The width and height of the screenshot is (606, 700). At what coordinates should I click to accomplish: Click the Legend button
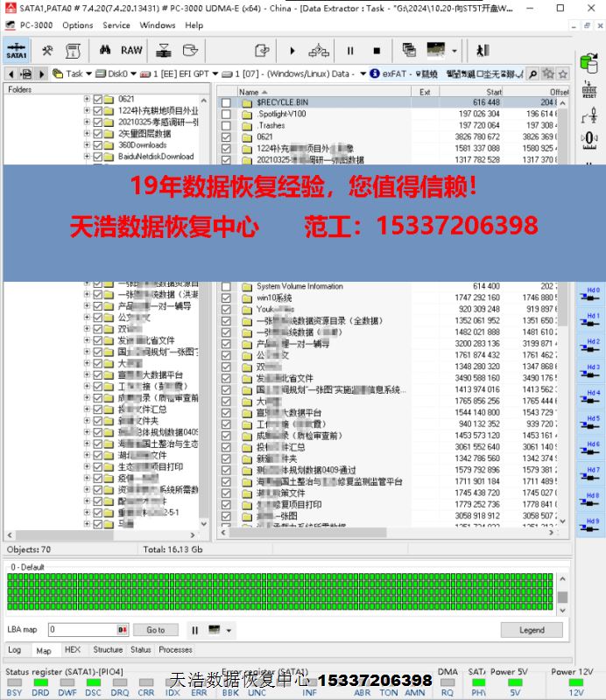(531, 630)
